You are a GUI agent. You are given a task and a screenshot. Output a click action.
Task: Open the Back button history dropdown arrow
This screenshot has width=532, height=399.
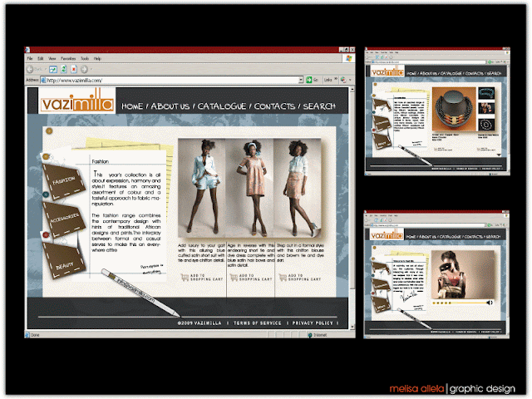click(x=46, y=70)
